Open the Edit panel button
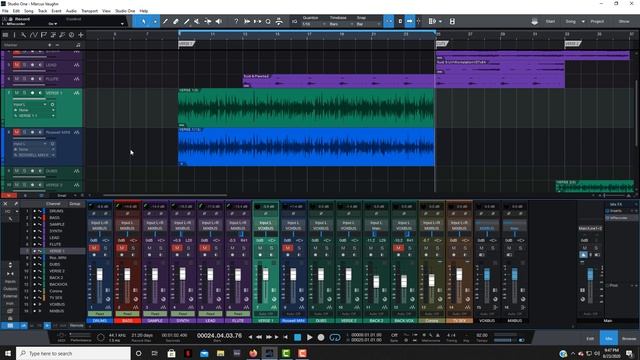The width and height of the screenshot is (640, 360). pyautogui.click(x=590, y=338)
